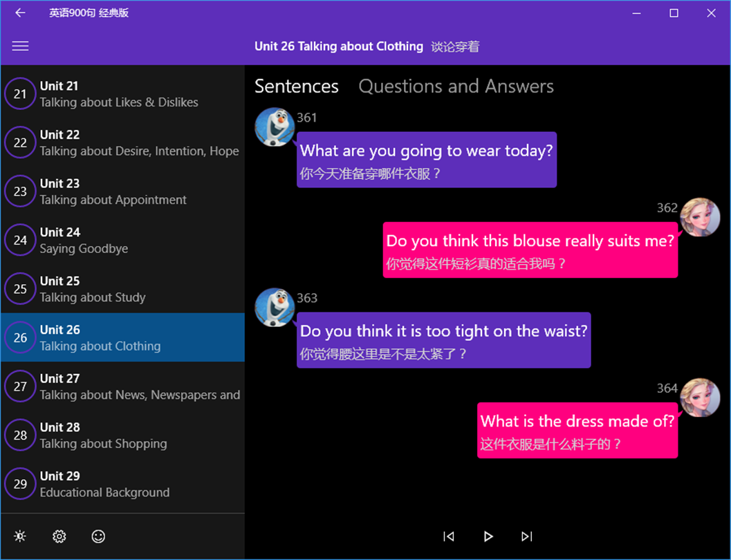The height and width of the screenshot is (560, 731).
Task: Maximize the application window
Action: pyautogui.click(x=674, y=13)
